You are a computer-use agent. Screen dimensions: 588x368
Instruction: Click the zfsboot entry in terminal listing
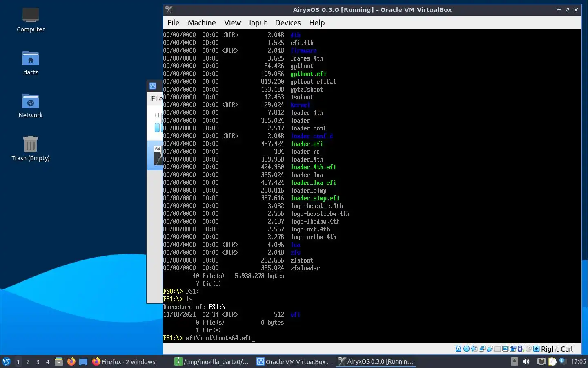(x=302, y=260)
